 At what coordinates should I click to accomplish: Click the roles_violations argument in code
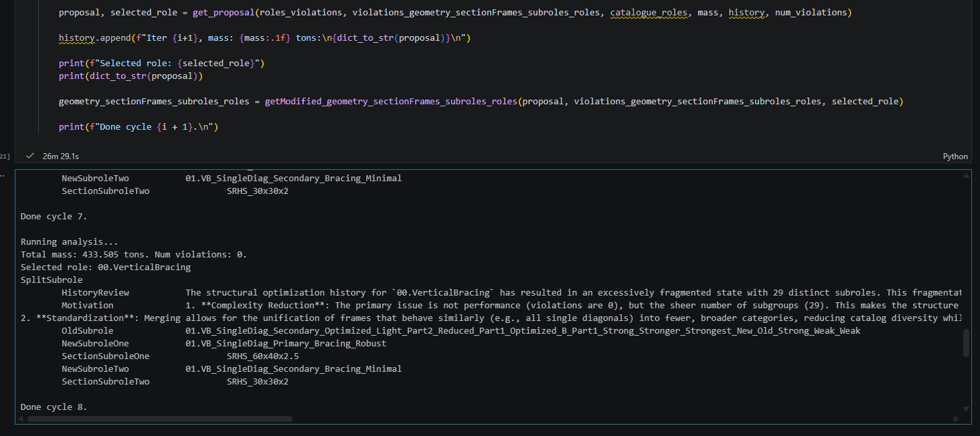[x=300, y=13]
